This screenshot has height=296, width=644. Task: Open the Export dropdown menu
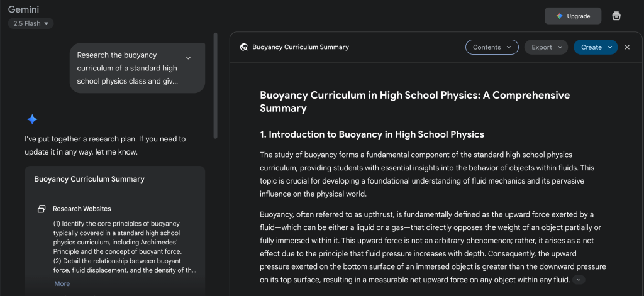pyautogui.click(x=546, y=47)
